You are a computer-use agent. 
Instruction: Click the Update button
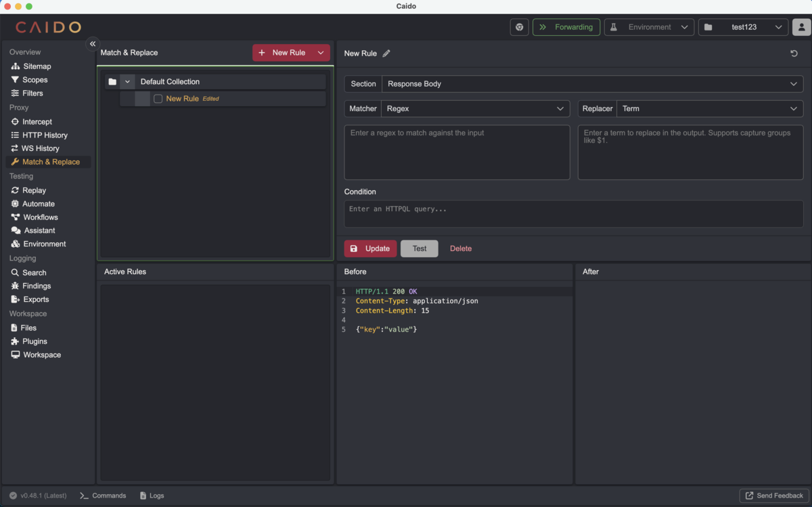[x=370, y=248]
